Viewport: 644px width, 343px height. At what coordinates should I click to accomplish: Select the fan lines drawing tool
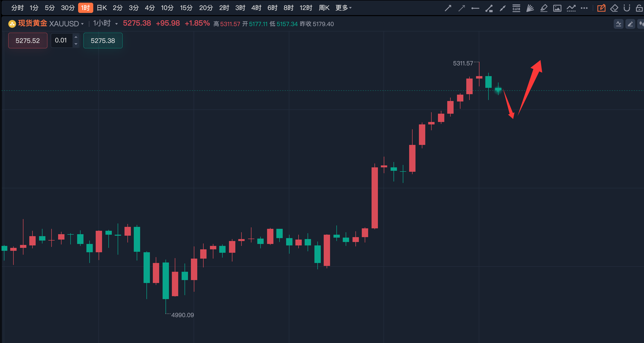530,8
